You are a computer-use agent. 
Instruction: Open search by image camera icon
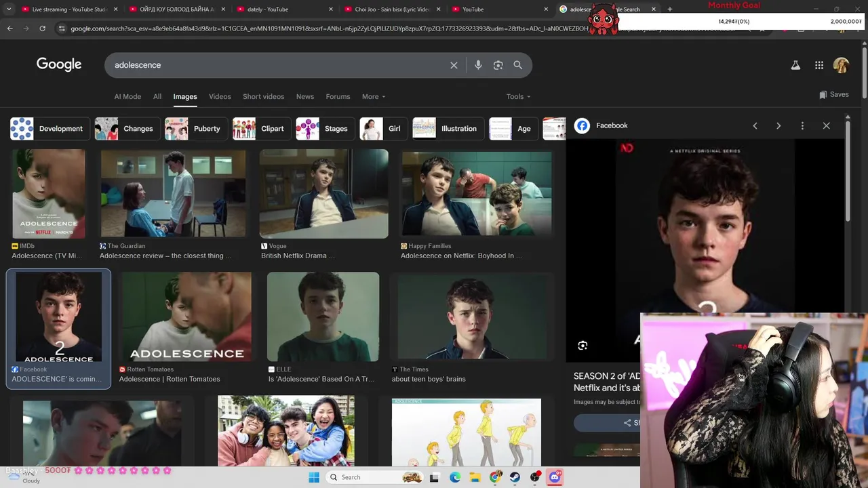coord(498,65)
